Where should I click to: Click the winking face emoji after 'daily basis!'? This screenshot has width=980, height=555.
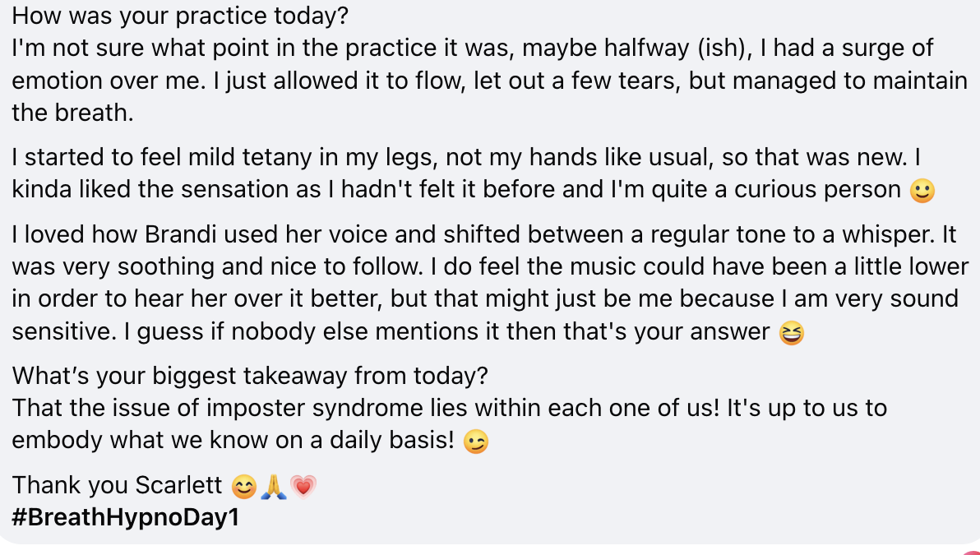click(x=476, y=442)
